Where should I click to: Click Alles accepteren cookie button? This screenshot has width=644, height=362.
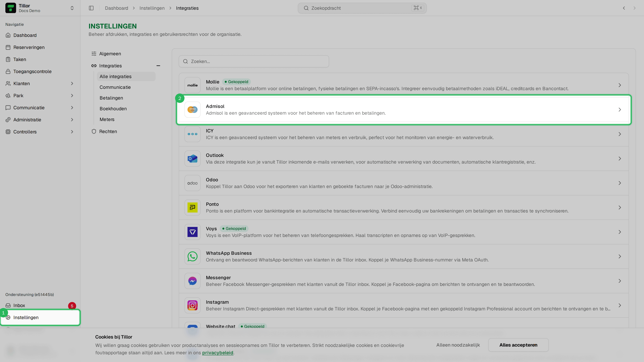coord(518,345)
